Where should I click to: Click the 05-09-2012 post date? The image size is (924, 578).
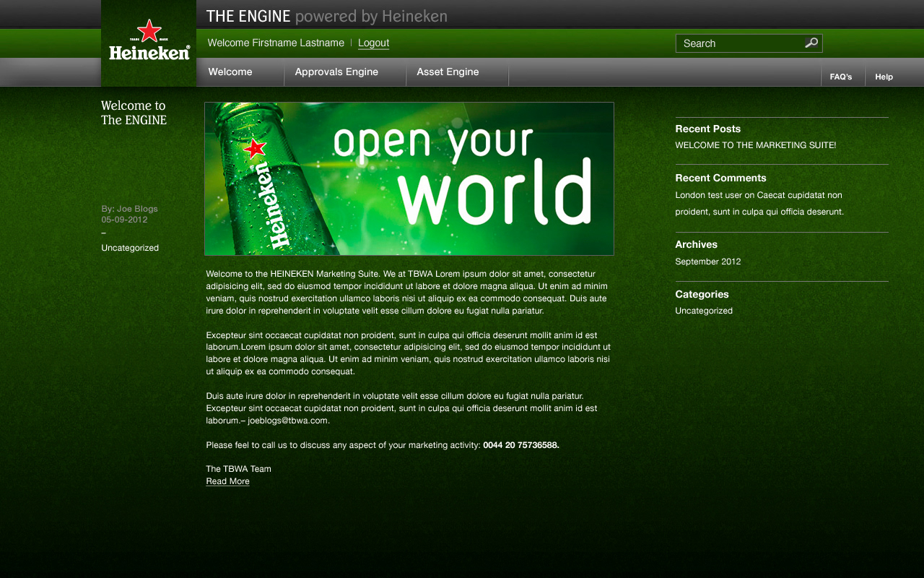[x=124, y=220]
